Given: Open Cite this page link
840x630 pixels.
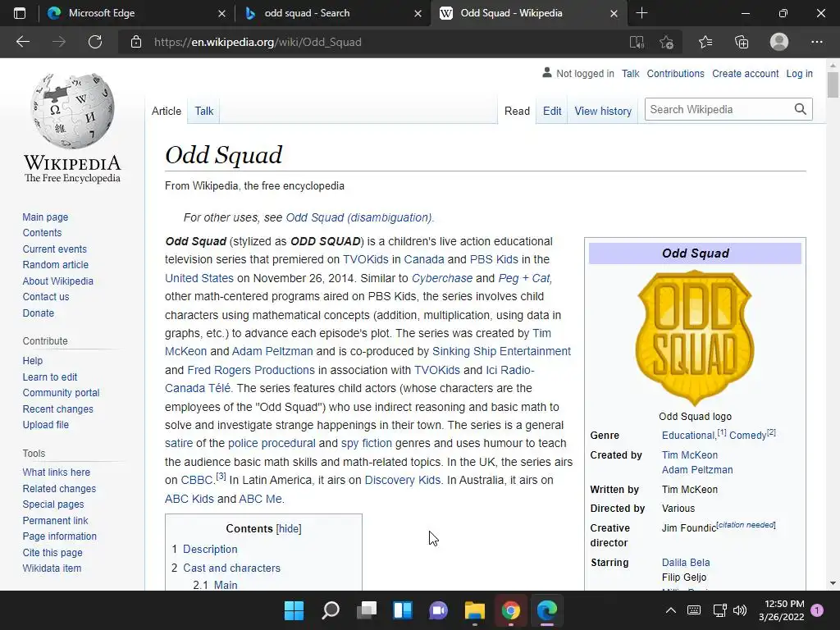Looking at the screenshot, I should [x=52, y=552].
